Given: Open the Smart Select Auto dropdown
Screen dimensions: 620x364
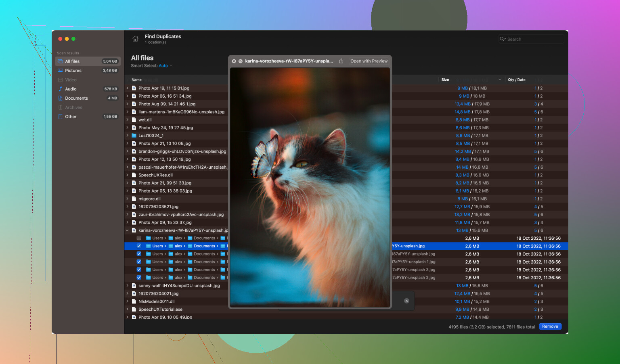Looking at the screenshot, I should (165, 66).
